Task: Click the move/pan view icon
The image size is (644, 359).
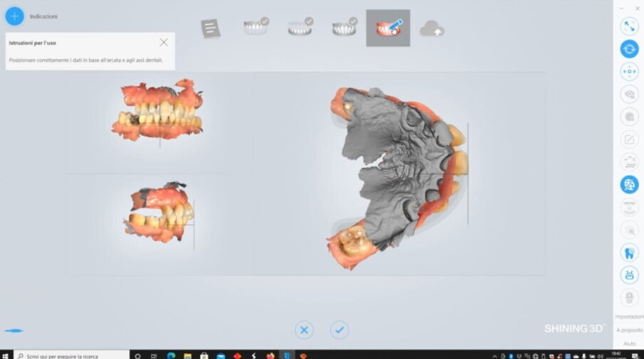Action: coord(629,72)
